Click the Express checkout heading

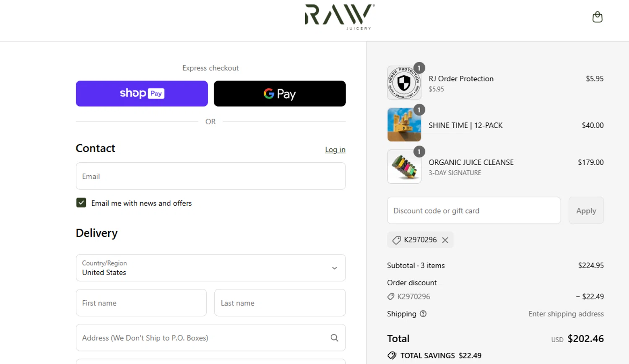tap(211, 68)
